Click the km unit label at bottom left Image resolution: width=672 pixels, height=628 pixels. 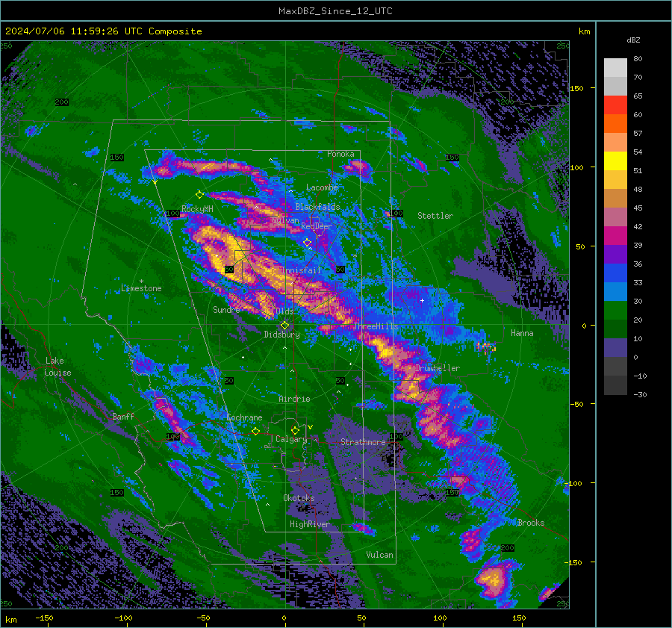click(10, 620)
